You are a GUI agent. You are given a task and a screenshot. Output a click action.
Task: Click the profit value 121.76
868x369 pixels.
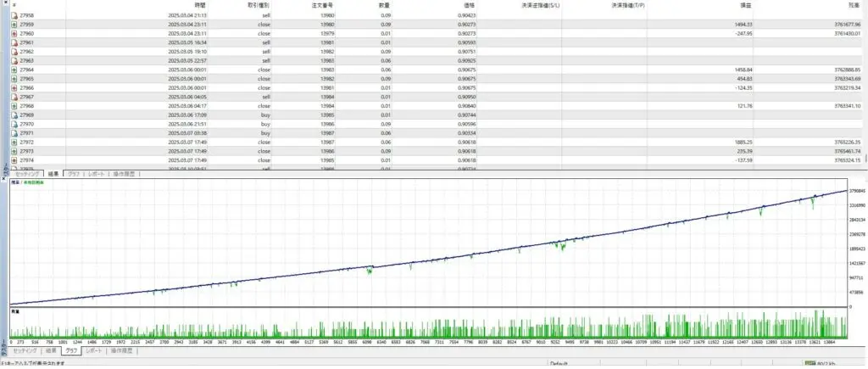[x=744, y=106]
